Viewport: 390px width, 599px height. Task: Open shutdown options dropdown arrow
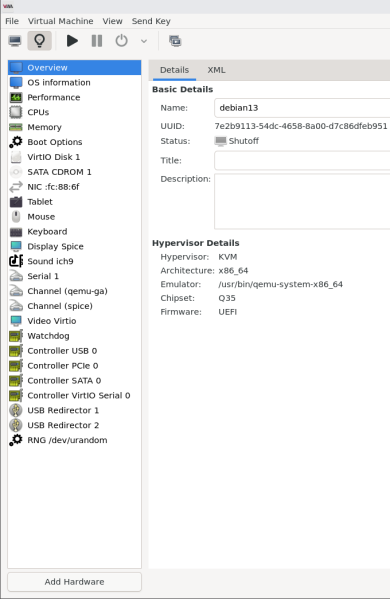tap(144, 41)
